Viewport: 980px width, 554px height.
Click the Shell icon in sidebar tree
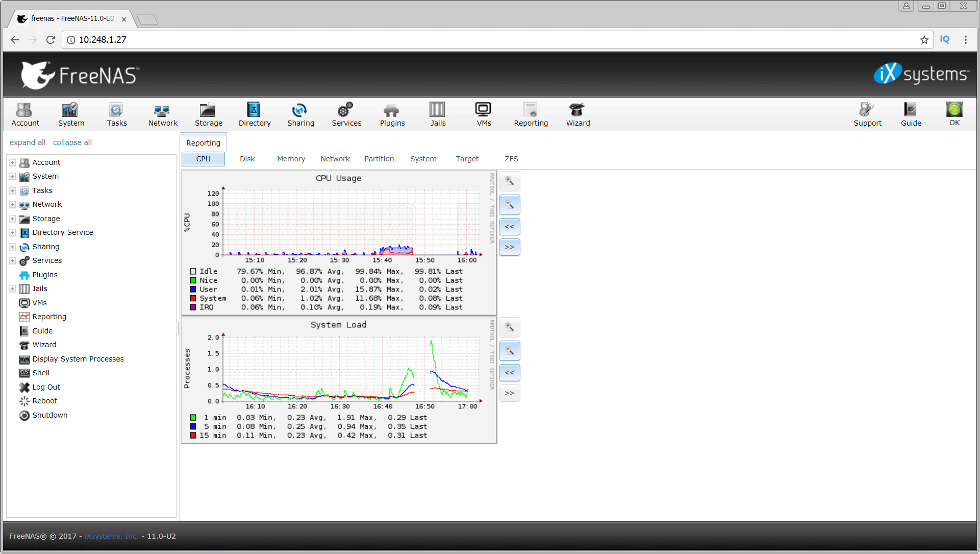click(24, 373)
